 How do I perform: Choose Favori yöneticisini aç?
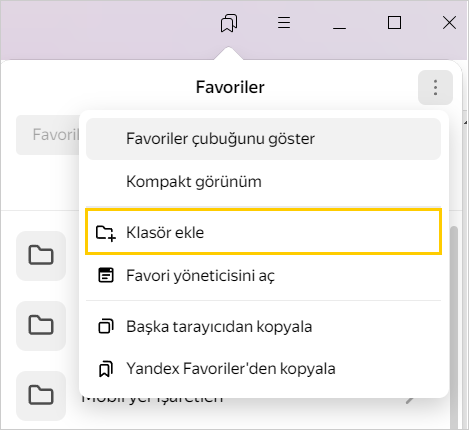tap(263, 276)
